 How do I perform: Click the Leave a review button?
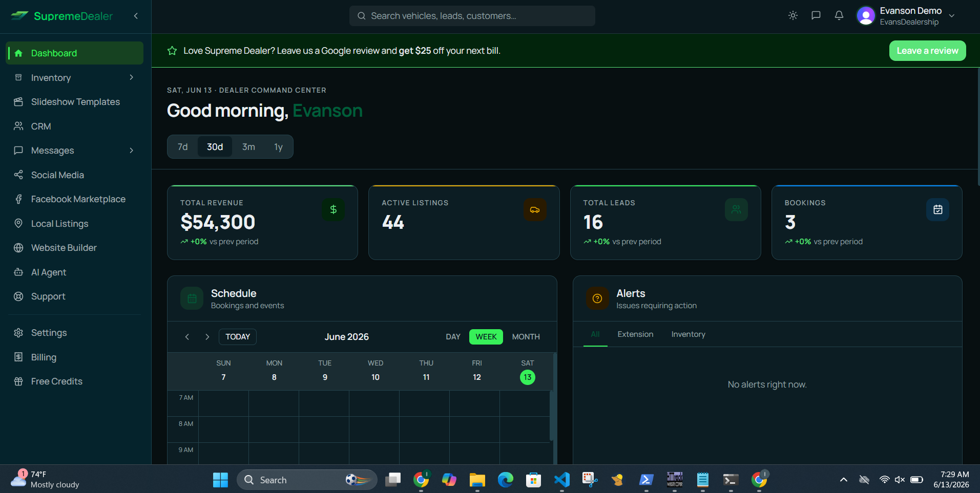click(927, 51)
